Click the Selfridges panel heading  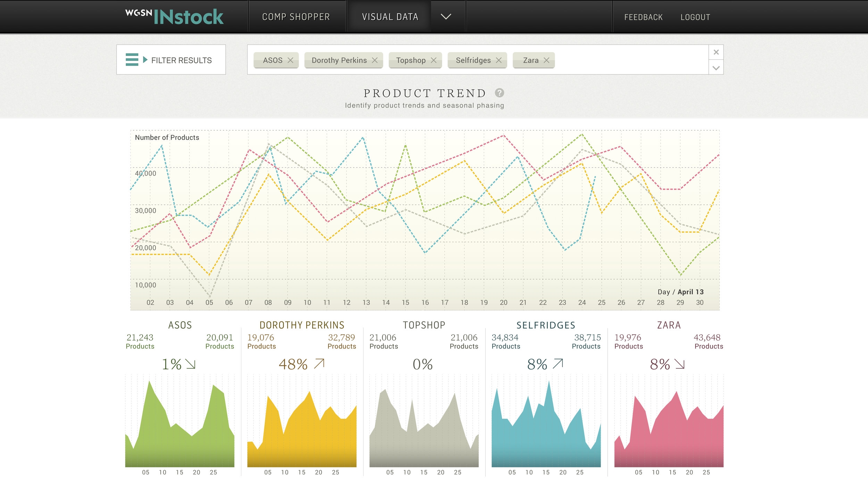click(x=546, y=325)
